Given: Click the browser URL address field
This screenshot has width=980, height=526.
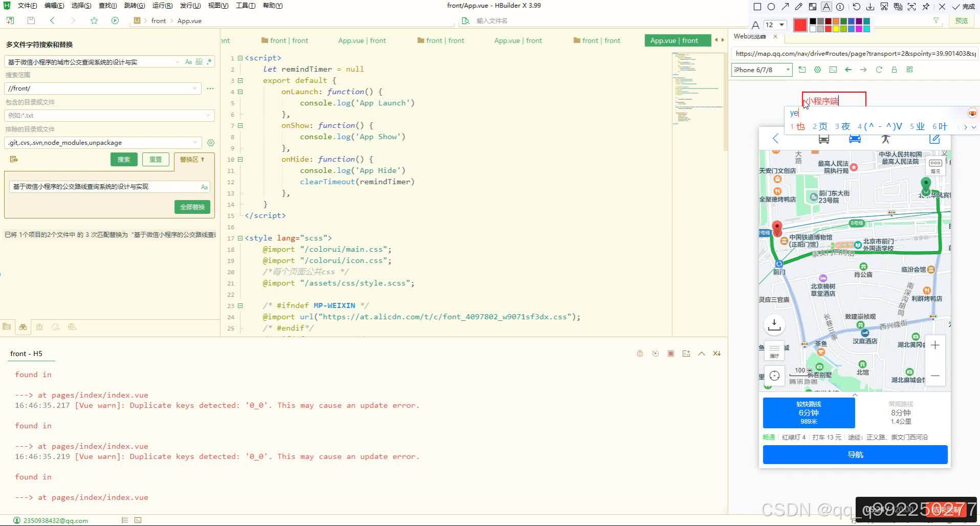Looking at the screenshot, I should tap(854, 53).
